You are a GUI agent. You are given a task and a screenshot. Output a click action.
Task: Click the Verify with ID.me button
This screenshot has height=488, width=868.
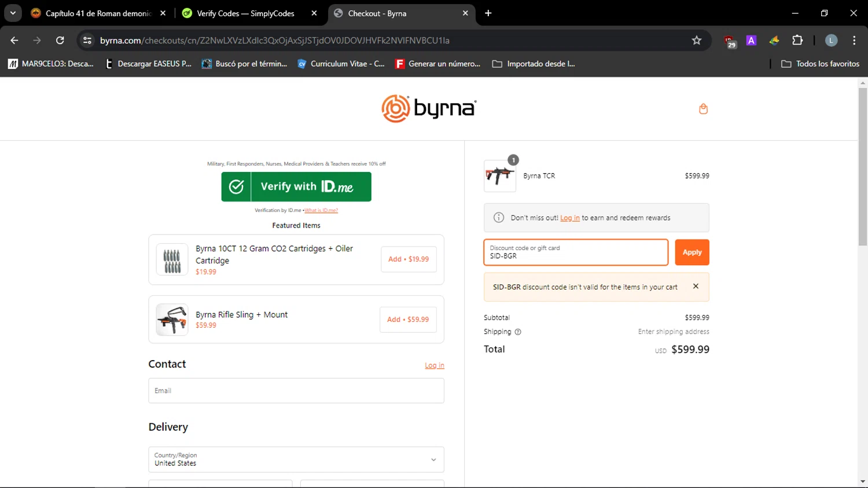[296, 186]
